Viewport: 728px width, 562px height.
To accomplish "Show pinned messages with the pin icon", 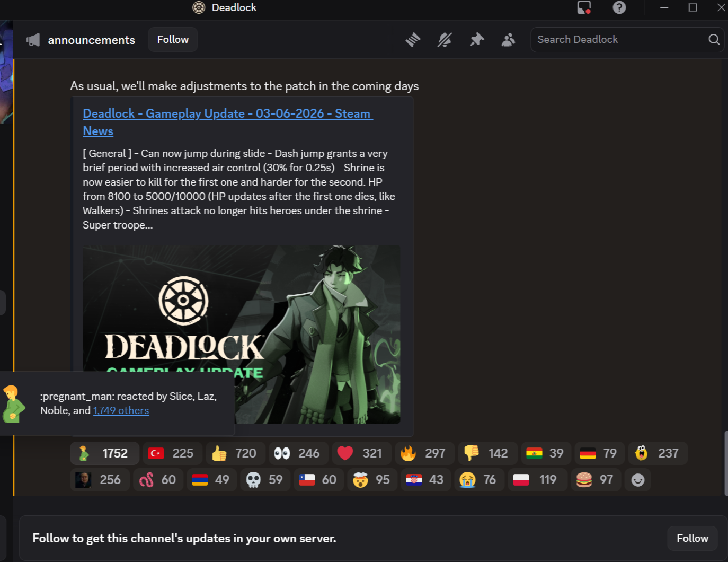I will (477, 40).
